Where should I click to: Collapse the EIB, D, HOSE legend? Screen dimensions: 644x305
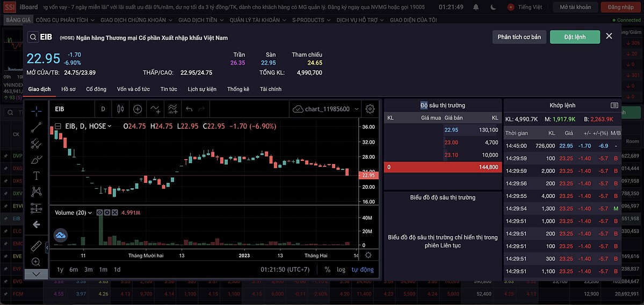tap(57, 126)
